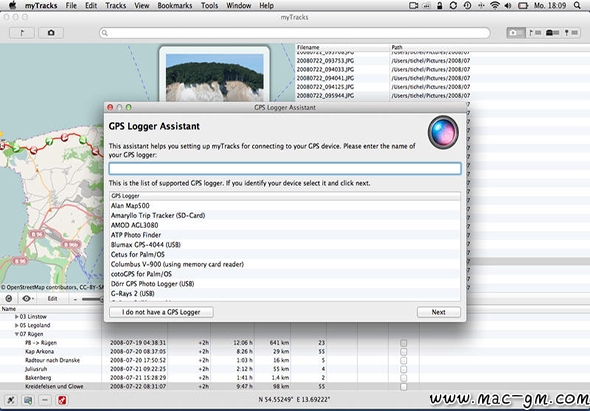This screenshot has height=411, width=590.
Task: Click the GPS logger name input field
Action: (285, 169)
